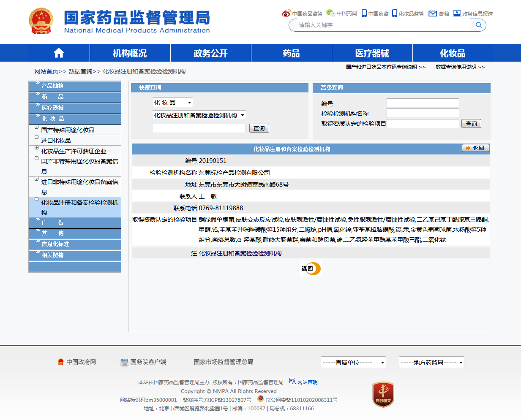Click the 网站声明 document icon

[x=292, y=381]
